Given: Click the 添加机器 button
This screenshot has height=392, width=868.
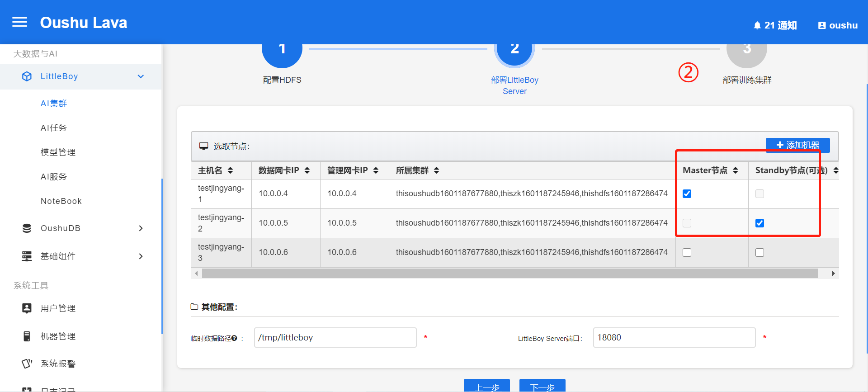Looking at the screenshot, I should click(797, 145).
